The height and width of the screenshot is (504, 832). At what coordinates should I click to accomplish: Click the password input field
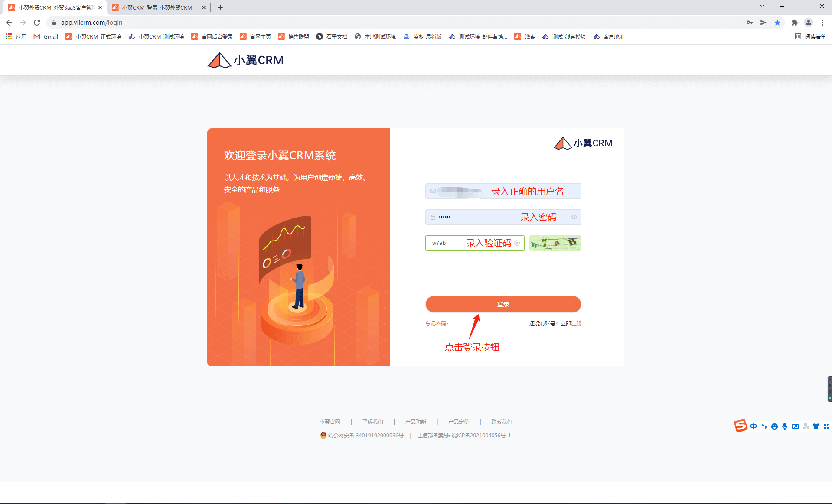(x=503, y=217)
